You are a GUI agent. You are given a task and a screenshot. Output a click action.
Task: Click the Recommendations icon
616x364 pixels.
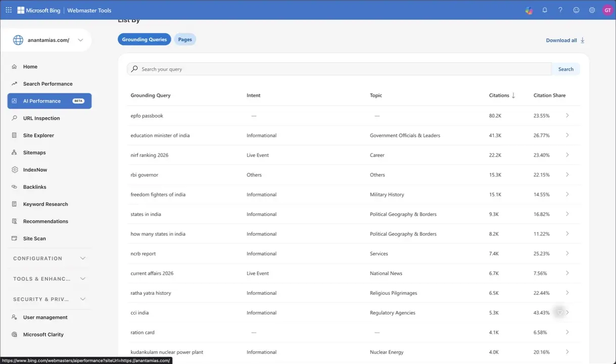coord(14,221)
